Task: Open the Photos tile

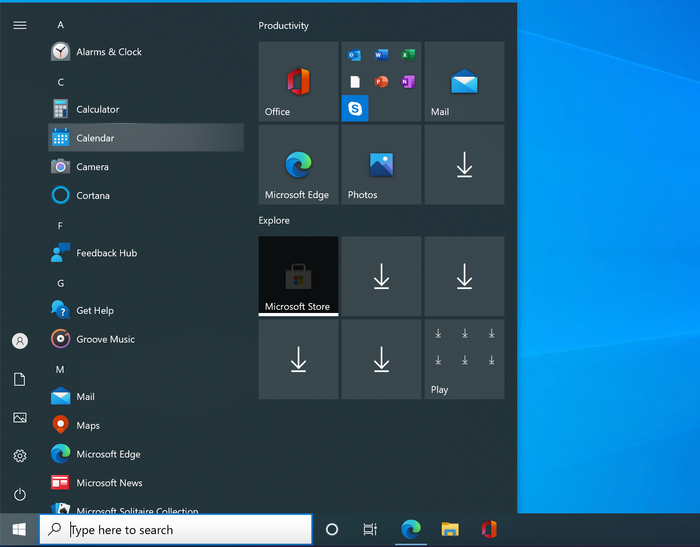Action: (381, 164)
